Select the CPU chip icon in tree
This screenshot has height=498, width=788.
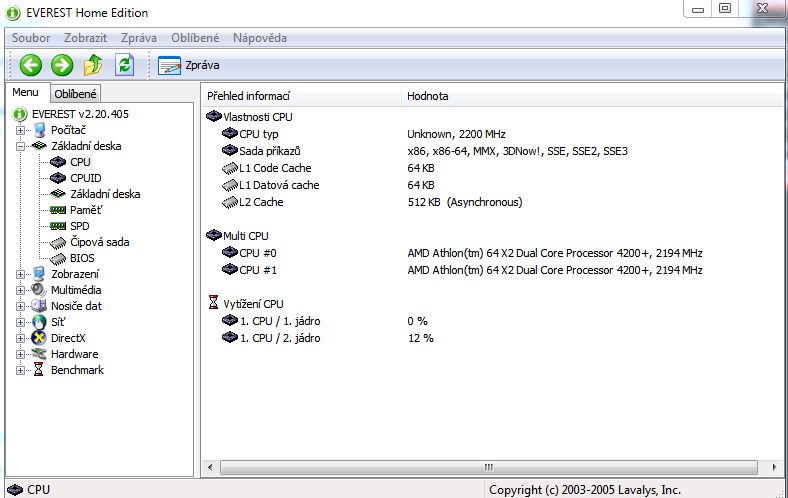[58, 162]
